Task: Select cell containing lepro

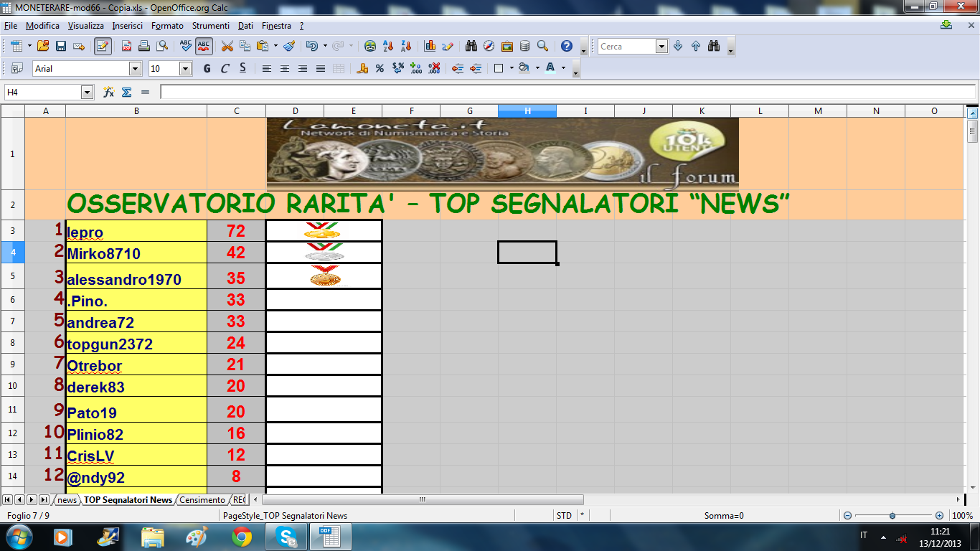Action: (x=136, y=231)
